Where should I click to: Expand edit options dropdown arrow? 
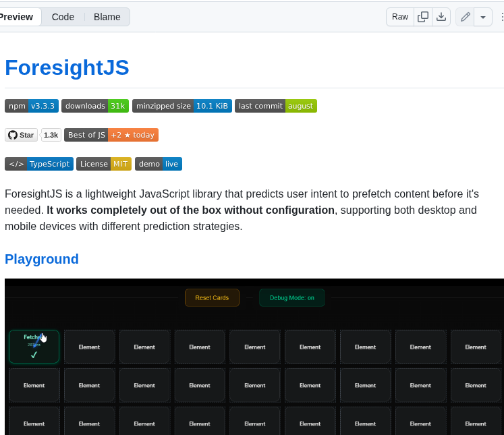[x=483, y=17]
